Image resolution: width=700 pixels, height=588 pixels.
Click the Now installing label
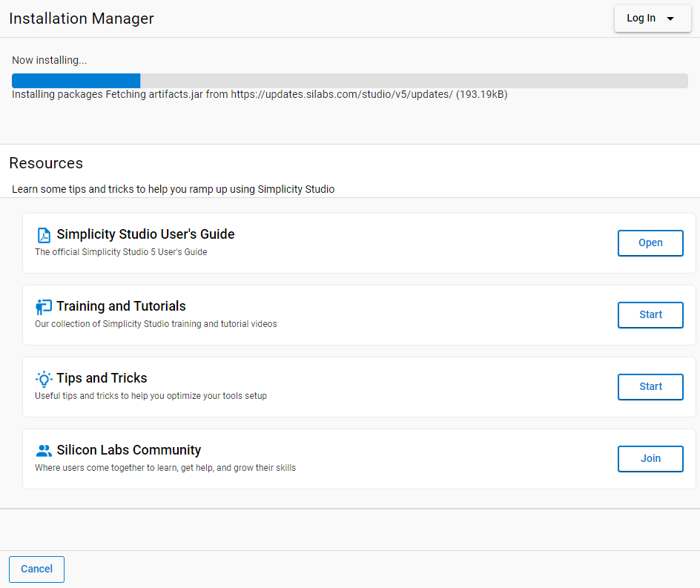coord(49,60)
